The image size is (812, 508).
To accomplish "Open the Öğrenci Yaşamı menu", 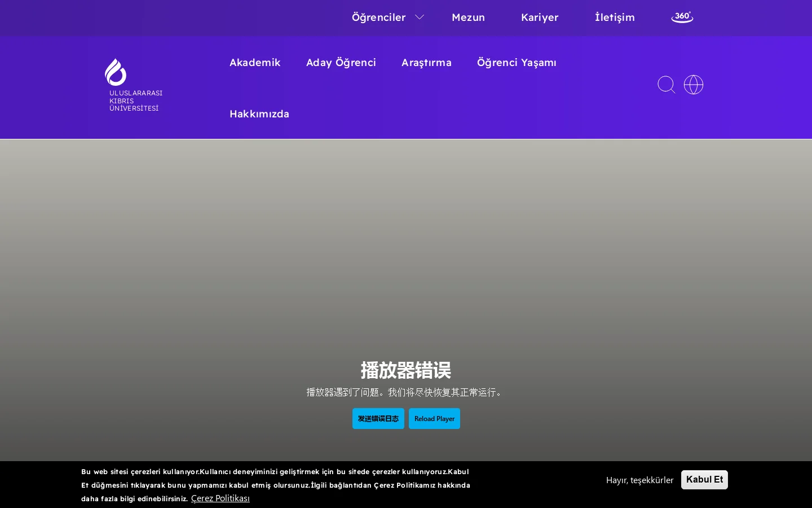I will pyautogui.click(x=517, y=63).
